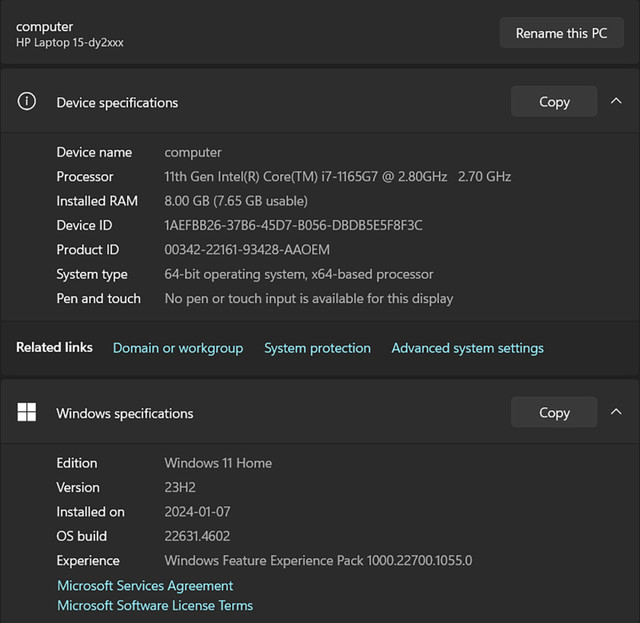Screen dimensions: 640x623
Task: Open the System protection link
Action: [x=318, y=348]
